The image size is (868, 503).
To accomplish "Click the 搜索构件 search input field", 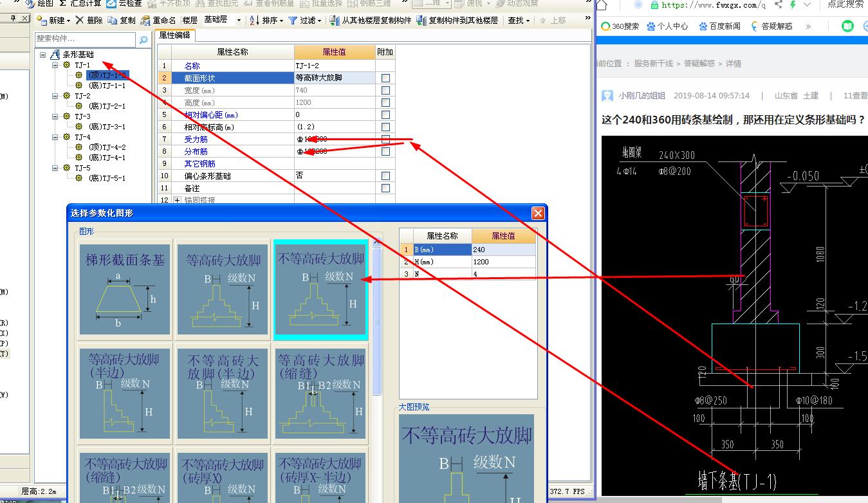I will point(86,40).
